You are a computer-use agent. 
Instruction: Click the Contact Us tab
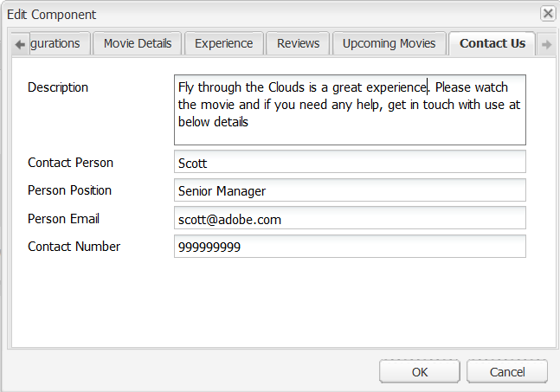coord(492,44)
